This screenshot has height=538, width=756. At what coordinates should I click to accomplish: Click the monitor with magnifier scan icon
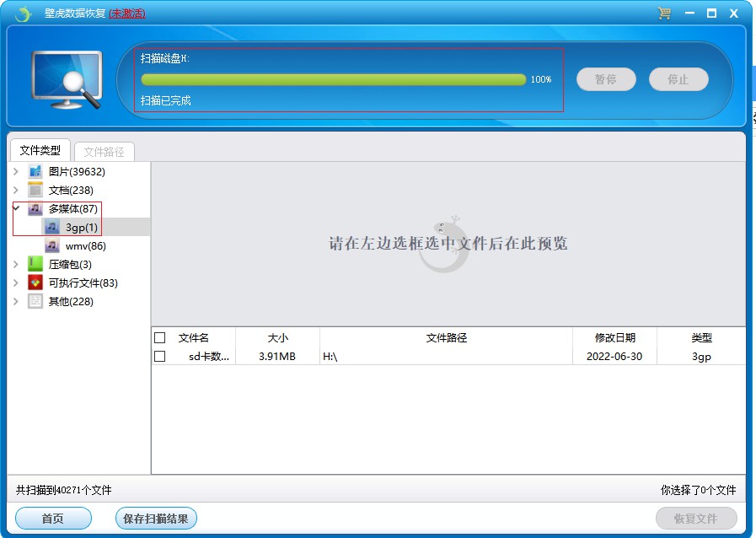click(x=67, y=79)
